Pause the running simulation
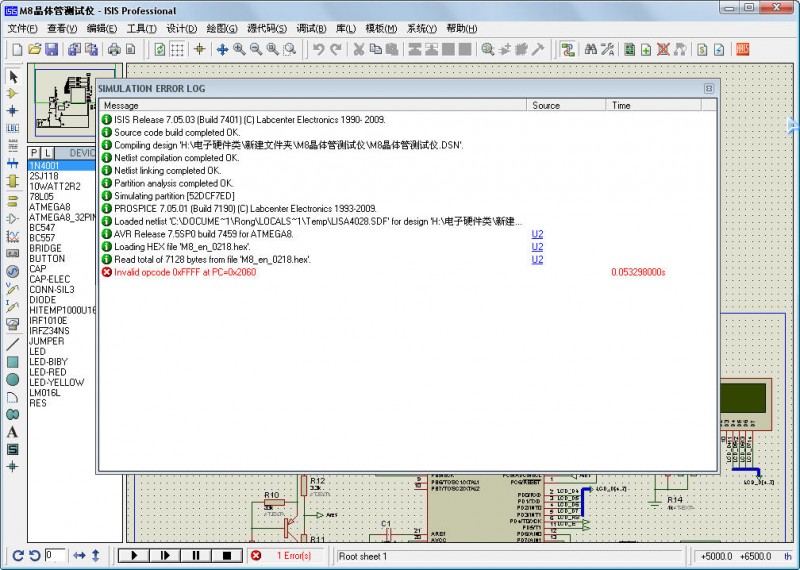 tap(196, 555)
